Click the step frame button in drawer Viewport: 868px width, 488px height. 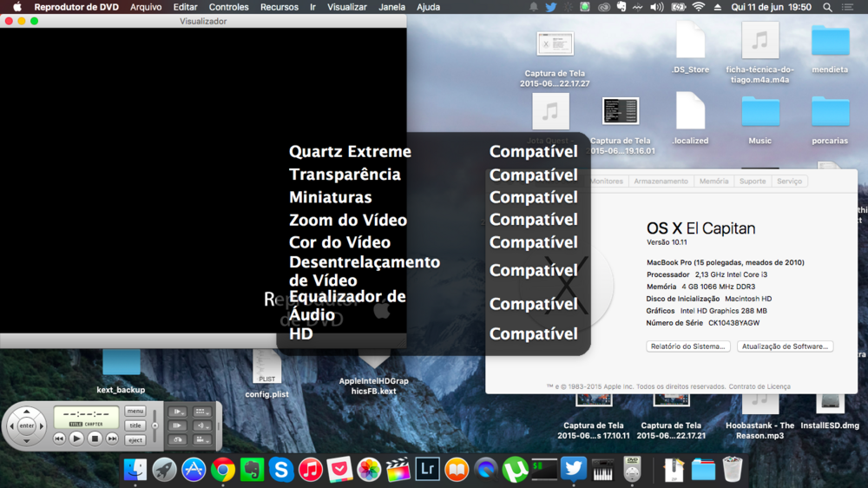coord(177,425)
